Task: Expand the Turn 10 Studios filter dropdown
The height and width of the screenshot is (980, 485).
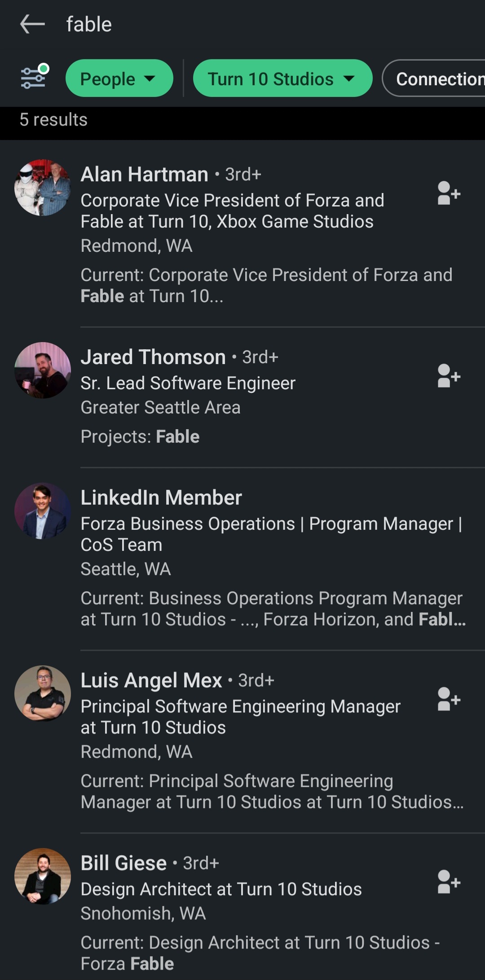Action: (282, 79)
